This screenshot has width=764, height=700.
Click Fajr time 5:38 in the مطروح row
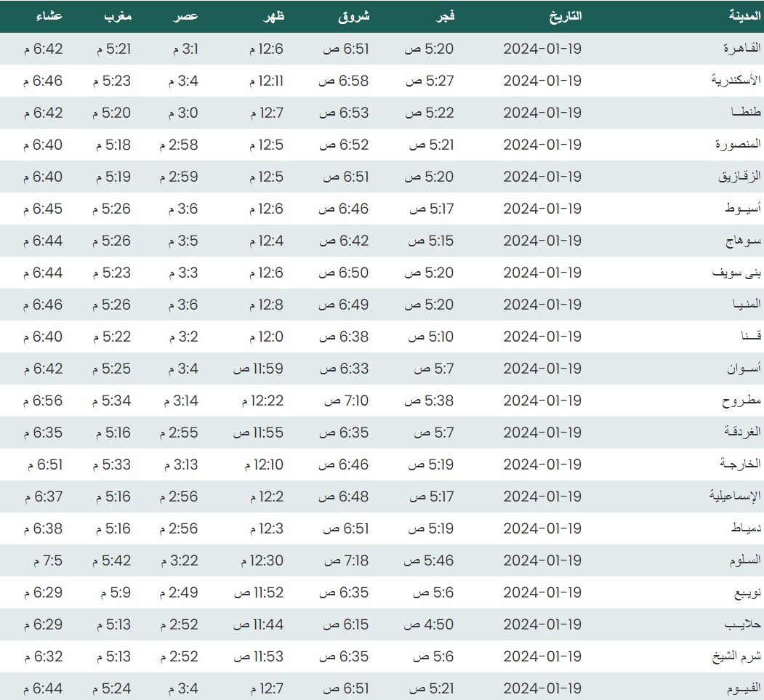(x=429, y=401)
